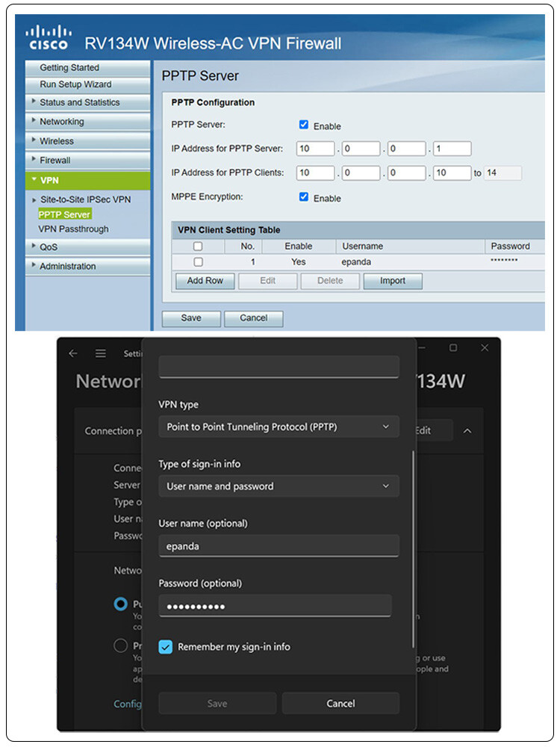Maximize the Settings window

pyautogui.click(x=453, y=348)
